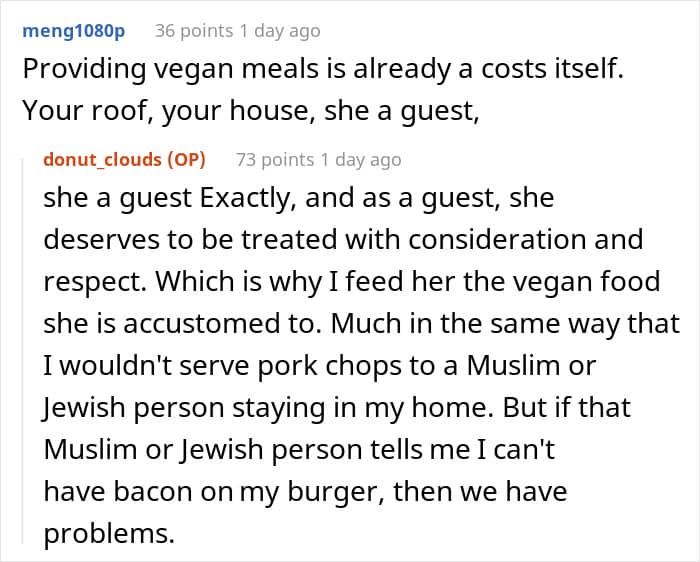Click the line starting "she is accustomed to"
The width and height of the screenshot is (700, 562).
361,324
